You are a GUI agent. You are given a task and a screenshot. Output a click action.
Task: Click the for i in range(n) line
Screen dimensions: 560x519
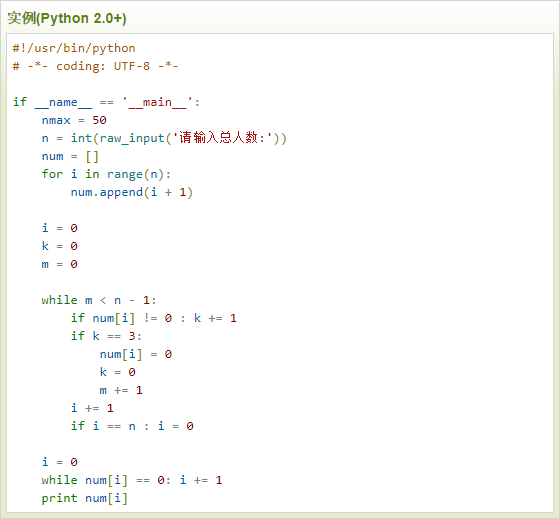pos(106,174)
